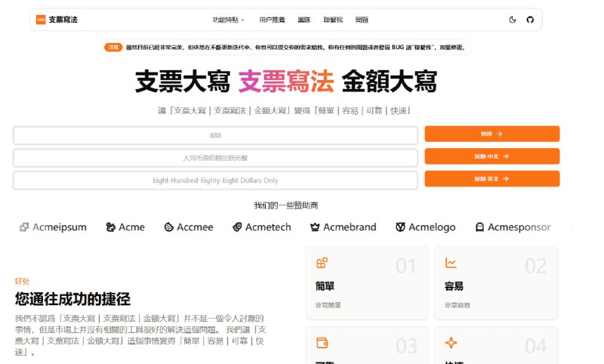
Task: Open the 問題 nav link
Action: click(362, 20)
